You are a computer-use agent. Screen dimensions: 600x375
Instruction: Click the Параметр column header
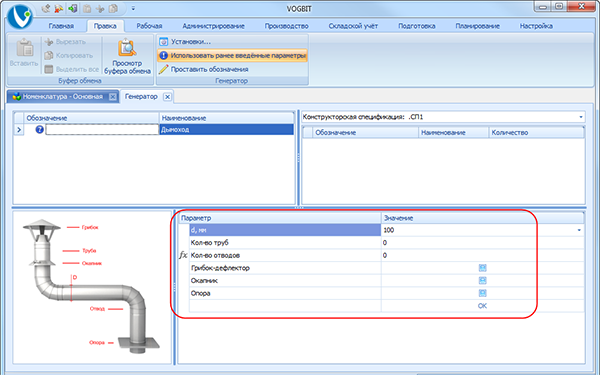pyautogui.click(x=280, y=218)
